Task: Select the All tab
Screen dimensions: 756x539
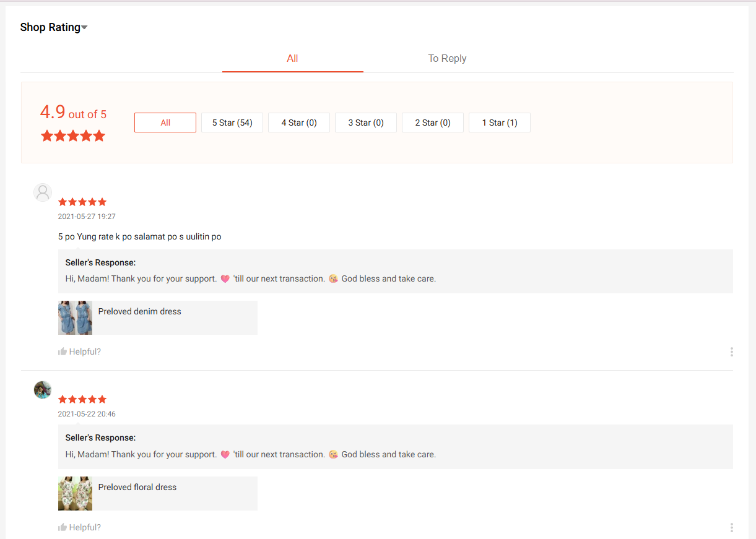Action: (x=292, y=59)
